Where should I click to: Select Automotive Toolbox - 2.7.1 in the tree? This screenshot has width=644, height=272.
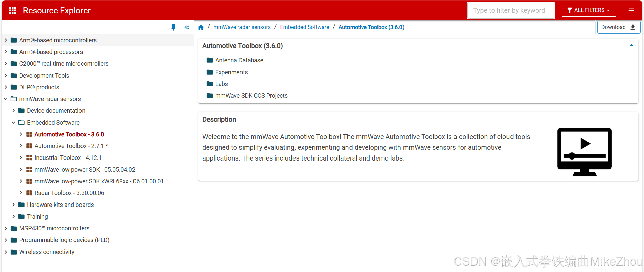71,146
